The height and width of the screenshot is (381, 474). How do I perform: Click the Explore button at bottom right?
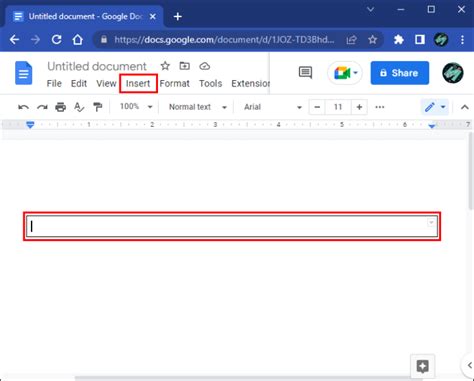point(423,366)
